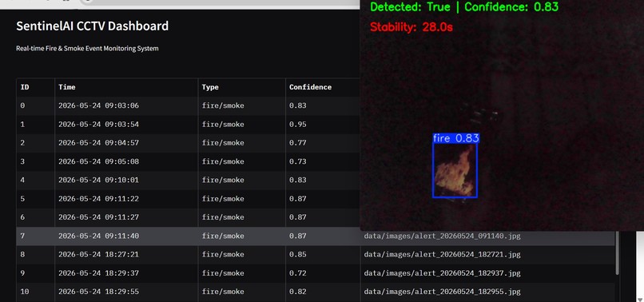This screenshot has width=644, height=302.
Task: Click the SentinelAI CCTV Dashboard title
Action: click(x=93, y=26)
